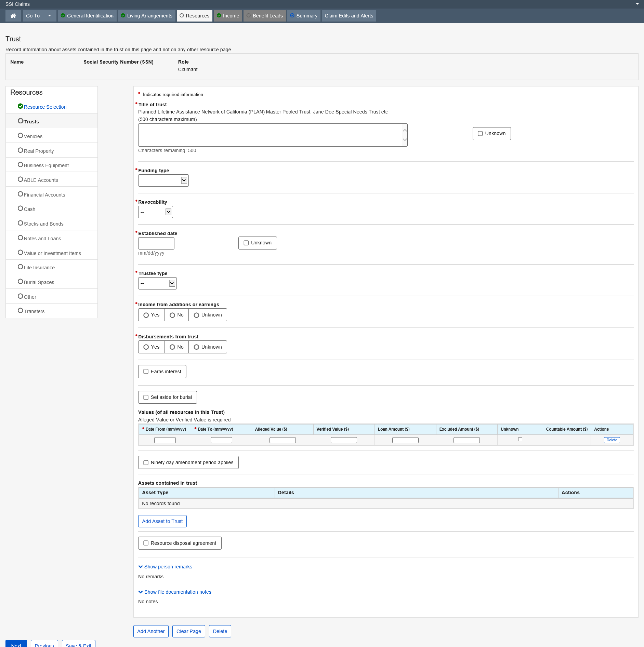The width and height of the screenshot is (644, 647).
Task: Click the window menu arrow at top right
Action: pos(637,4)
